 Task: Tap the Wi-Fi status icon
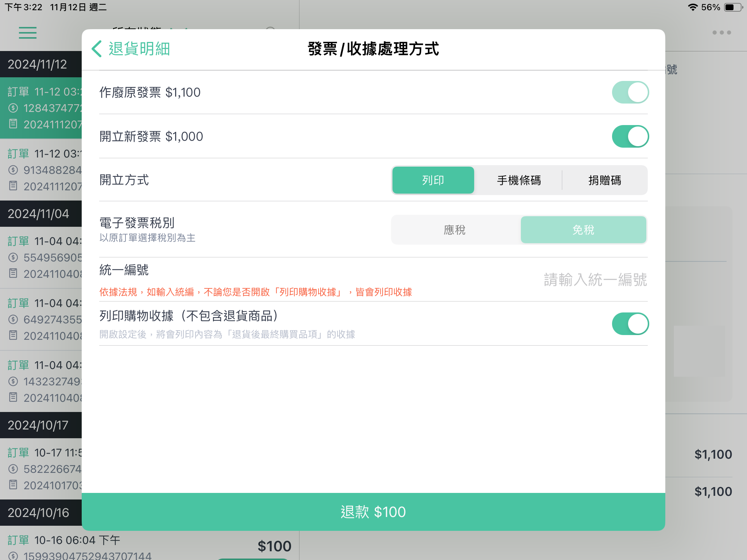[x=693, y=7]
